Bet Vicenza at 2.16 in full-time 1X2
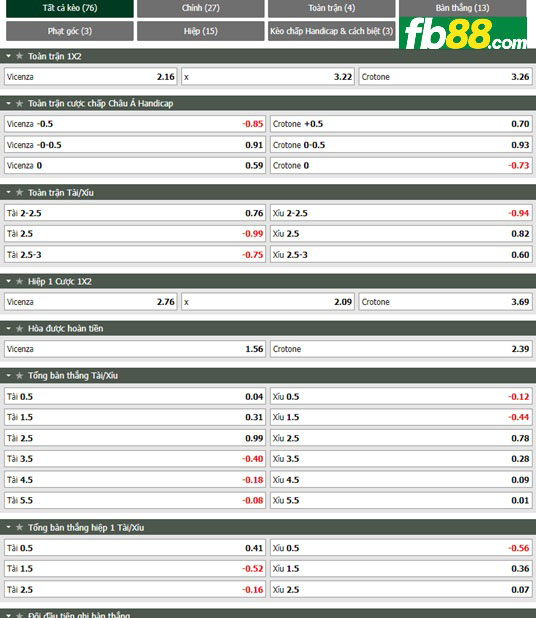This screenshot has width=536, height=618. tap(91, 77)
